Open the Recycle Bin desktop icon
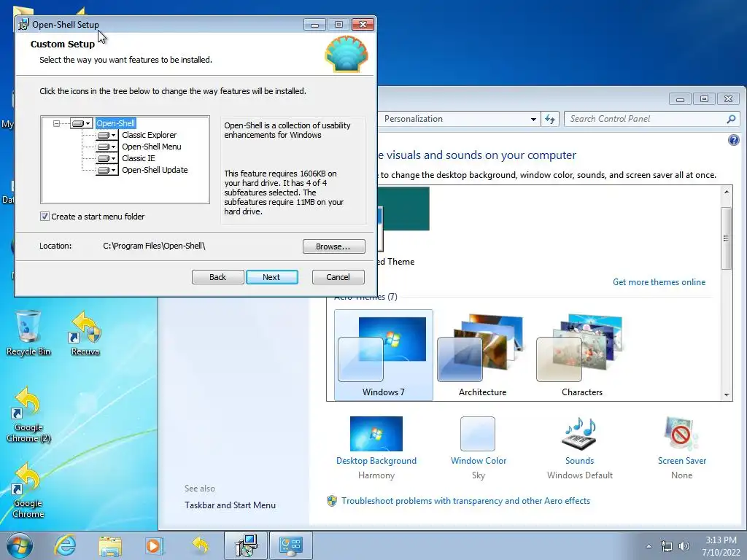This screenshot has height=560, width=747. point(28,334)
